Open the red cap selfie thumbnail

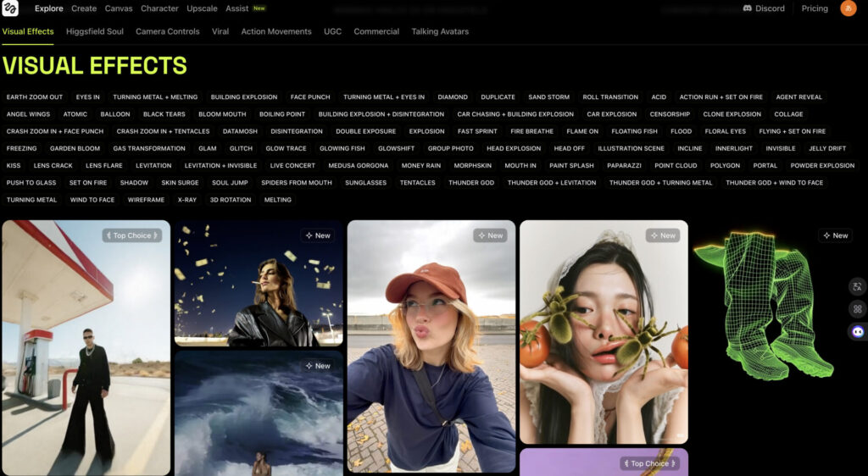click(x=431, y=346)
